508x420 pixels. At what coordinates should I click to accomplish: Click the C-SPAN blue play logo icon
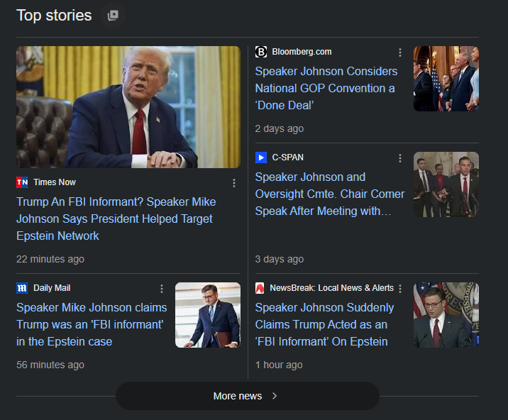261,157
